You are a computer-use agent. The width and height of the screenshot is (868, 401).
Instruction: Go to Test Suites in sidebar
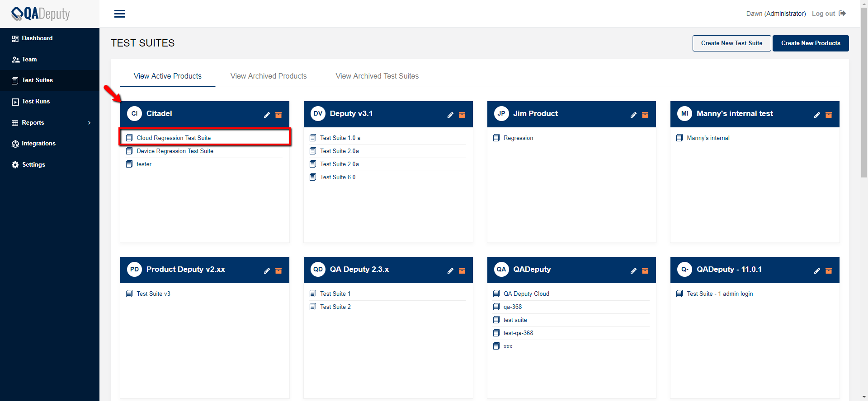pos(50,80)
